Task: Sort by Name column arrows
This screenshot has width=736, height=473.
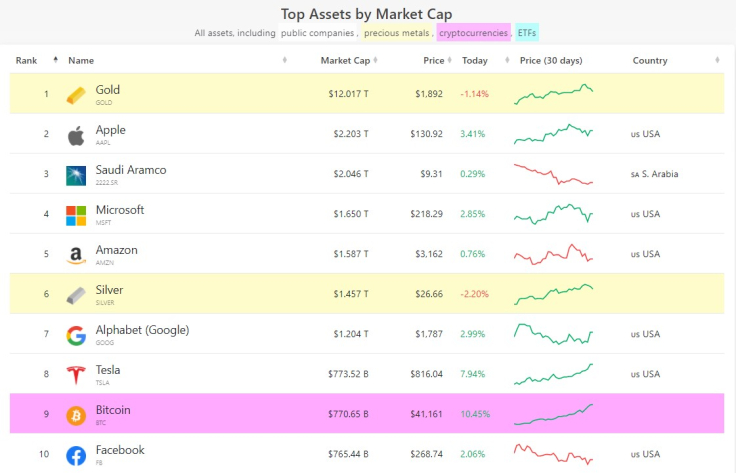Action: point(284,60)
